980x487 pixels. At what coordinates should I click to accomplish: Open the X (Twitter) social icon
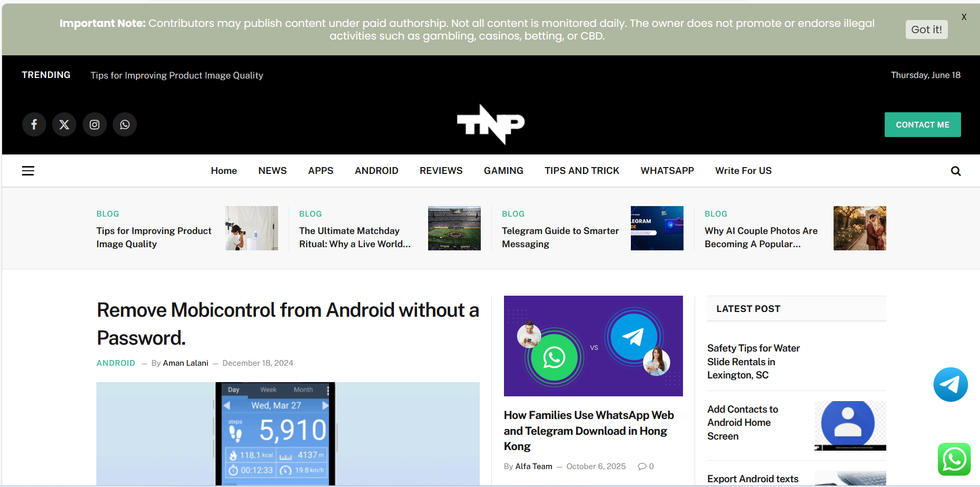click(x=64, y=124)
